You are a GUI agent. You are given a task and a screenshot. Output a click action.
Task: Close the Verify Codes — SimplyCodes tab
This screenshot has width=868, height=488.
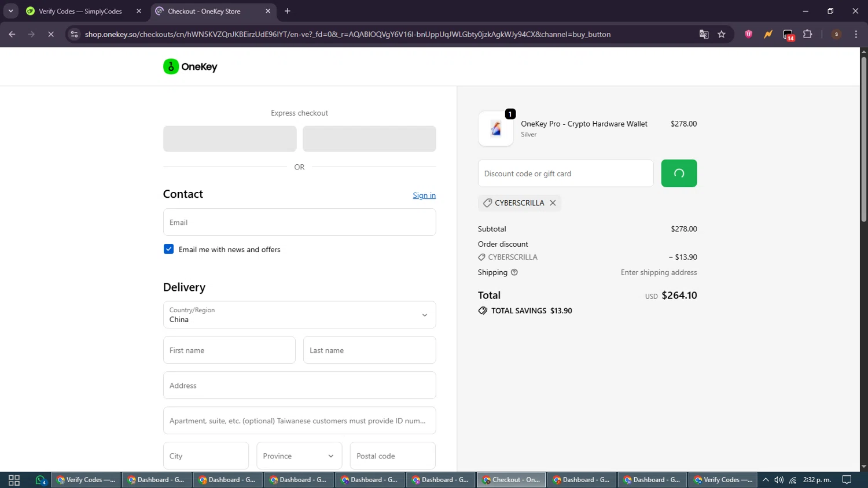coord(139,11)
